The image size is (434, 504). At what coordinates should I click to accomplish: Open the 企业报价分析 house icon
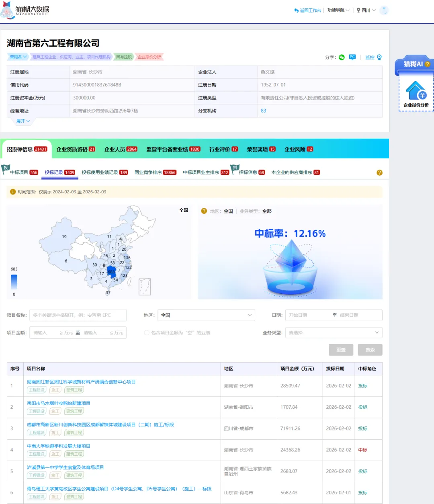pyautogui.click(x=416, y=91)
